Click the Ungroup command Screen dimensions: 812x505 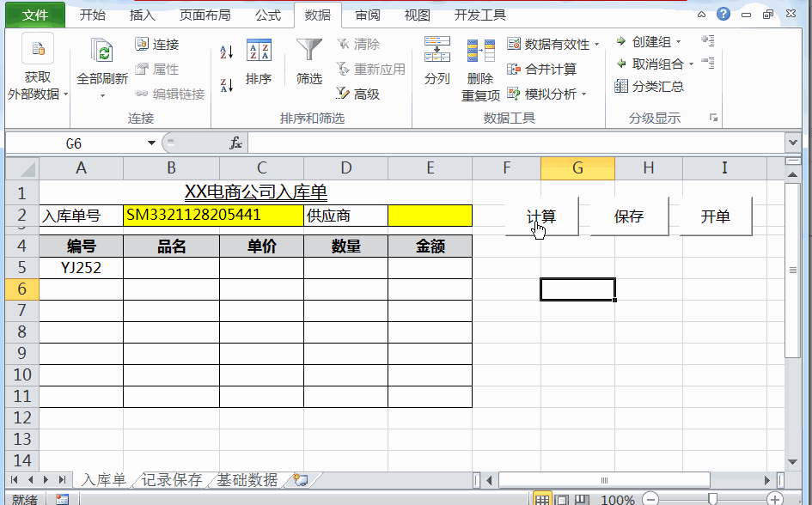click(x=650, y=64)
